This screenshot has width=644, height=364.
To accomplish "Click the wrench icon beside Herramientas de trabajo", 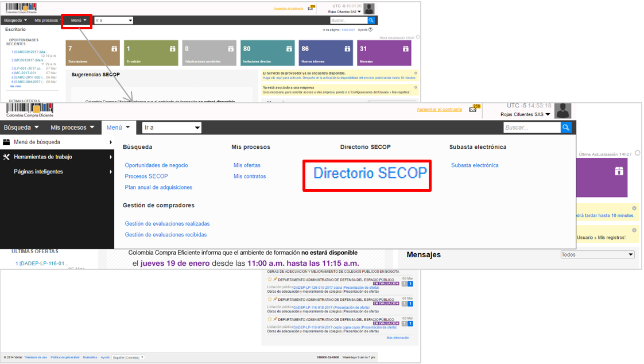I will [x=6, y=157].
